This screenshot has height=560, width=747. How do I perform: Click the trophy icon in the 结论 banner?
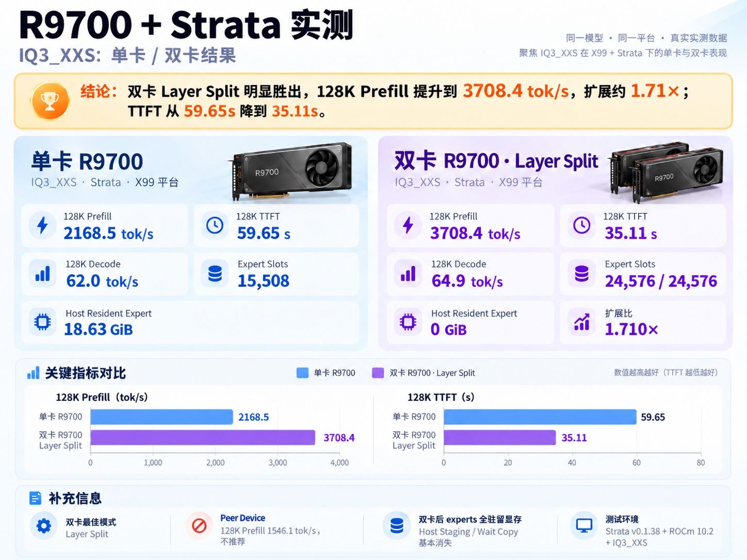pos(50,101)
